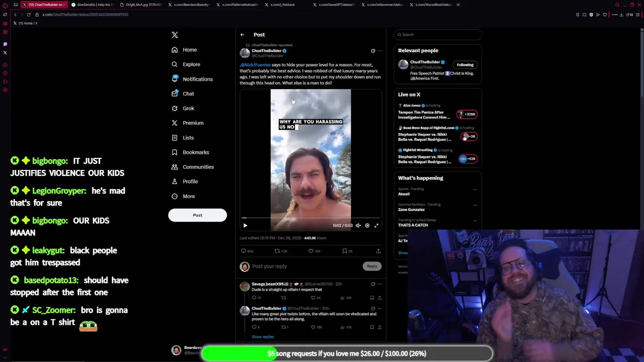The image size is (644, 362).
Task: Toggle the Following button for ChudTheBuilder
Action: tap(465, 65)
